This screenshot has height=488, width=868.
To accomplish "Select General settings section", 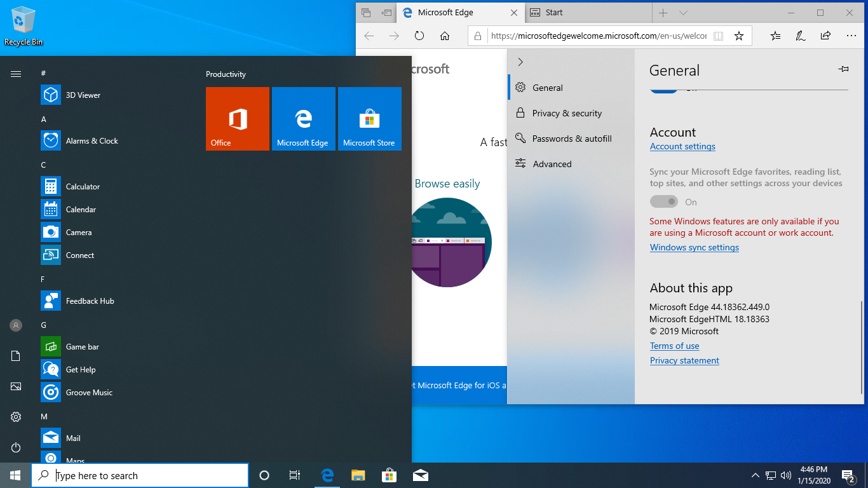I will coord(571,88).
